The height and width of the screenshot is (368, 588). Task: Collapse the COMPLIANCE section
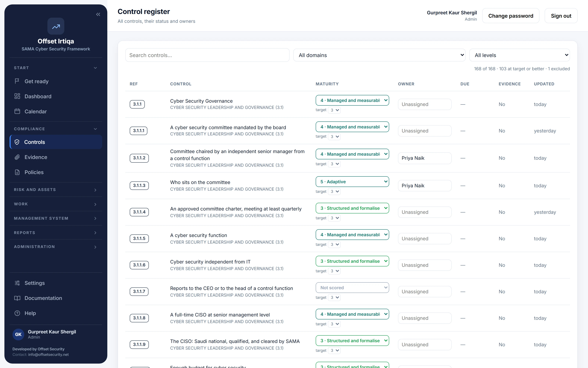pyautogui.click(x=56, y=129)
